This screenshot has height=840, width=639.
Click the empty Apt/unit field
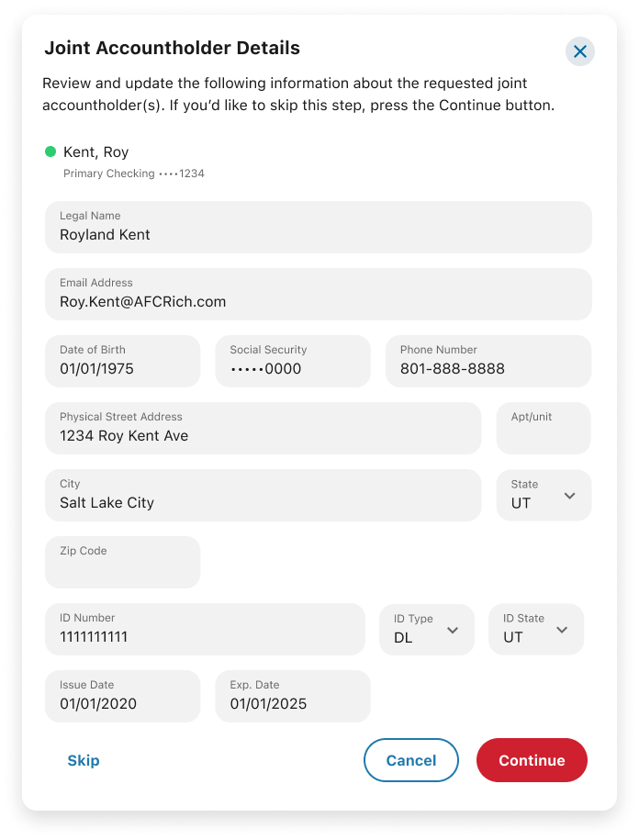[x=544, y=428]
